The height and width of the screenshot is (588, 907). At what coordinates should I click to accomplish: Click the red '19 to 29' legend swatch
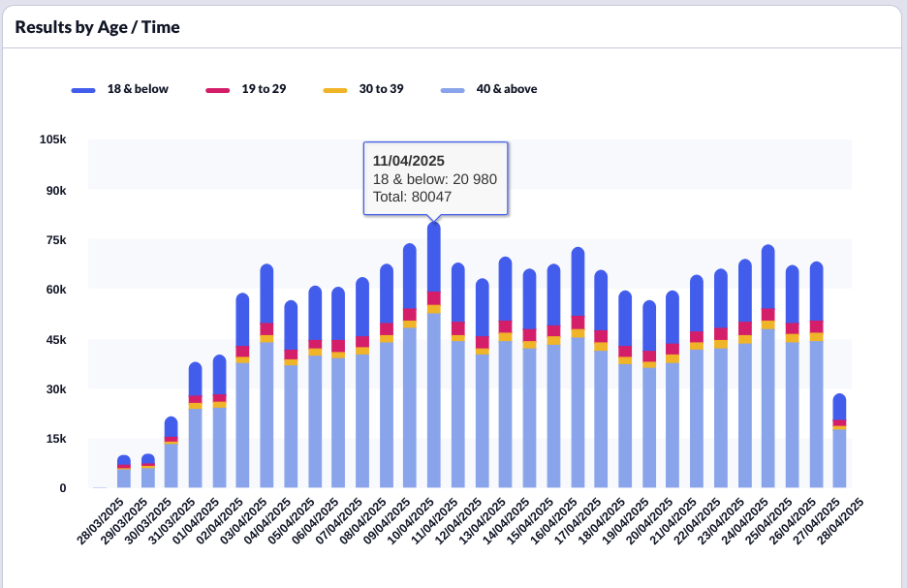[218, 90]
